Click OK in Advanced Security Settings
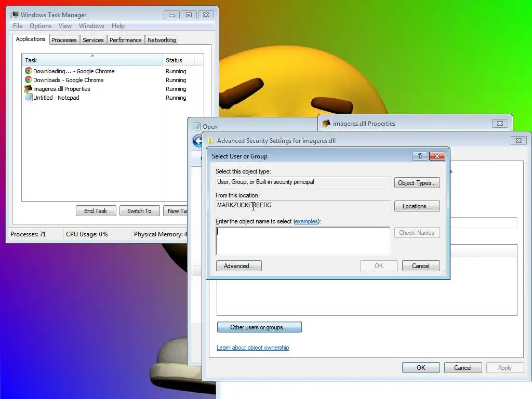532x399 pixels. pos(421,367)
